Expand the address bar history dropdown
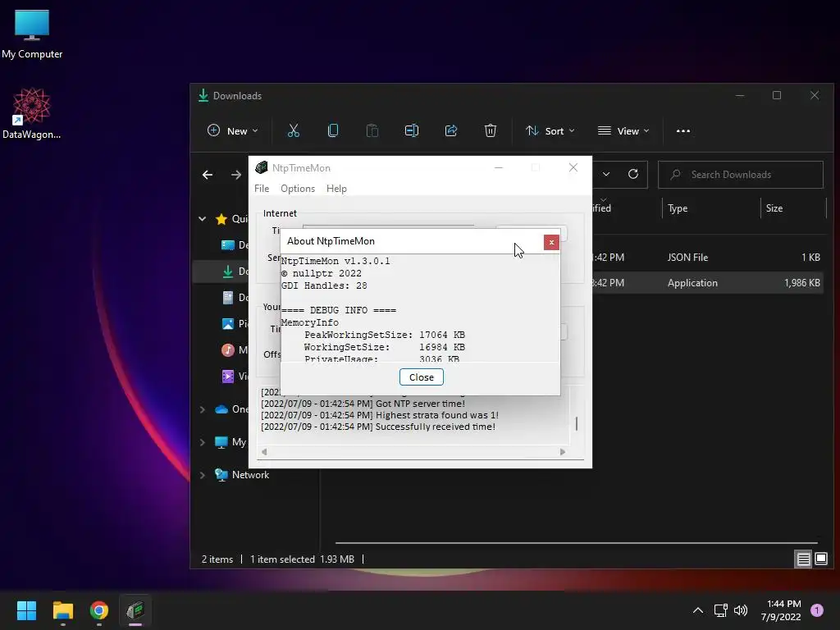Viewport: 840px width, 630px height. click(x=606, y=174)
